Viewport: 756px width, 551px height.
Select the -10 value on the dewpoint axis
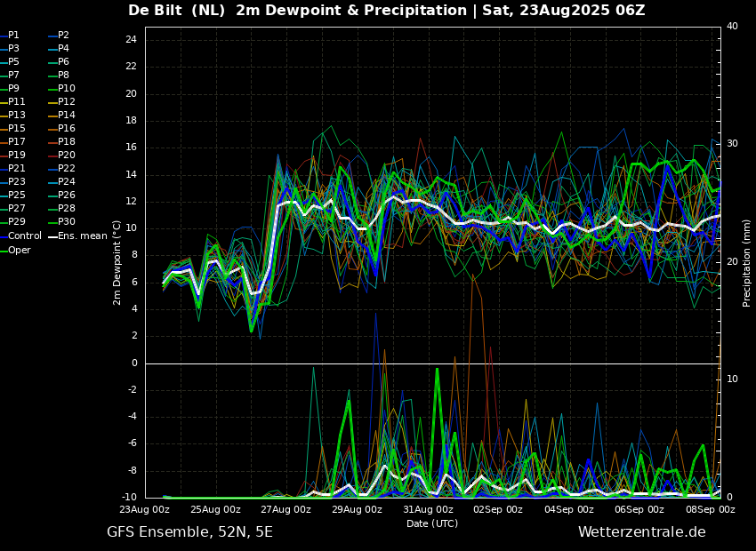129,497
